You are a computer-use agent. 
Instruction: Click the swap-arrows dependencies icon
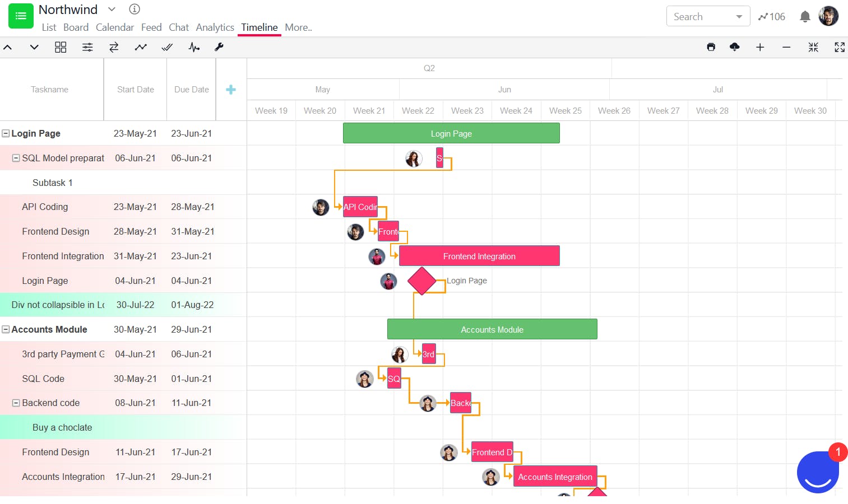click(114, 47)
